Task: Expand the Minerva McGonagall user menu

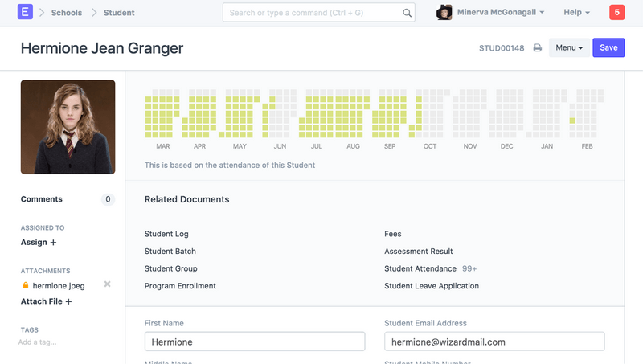Action: 500,13
